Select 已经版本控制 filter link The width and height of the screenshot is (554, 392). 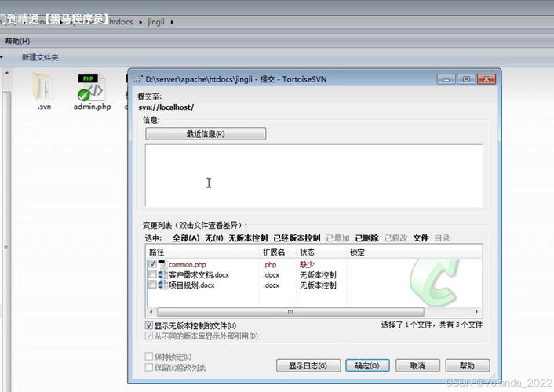(297, 238)
